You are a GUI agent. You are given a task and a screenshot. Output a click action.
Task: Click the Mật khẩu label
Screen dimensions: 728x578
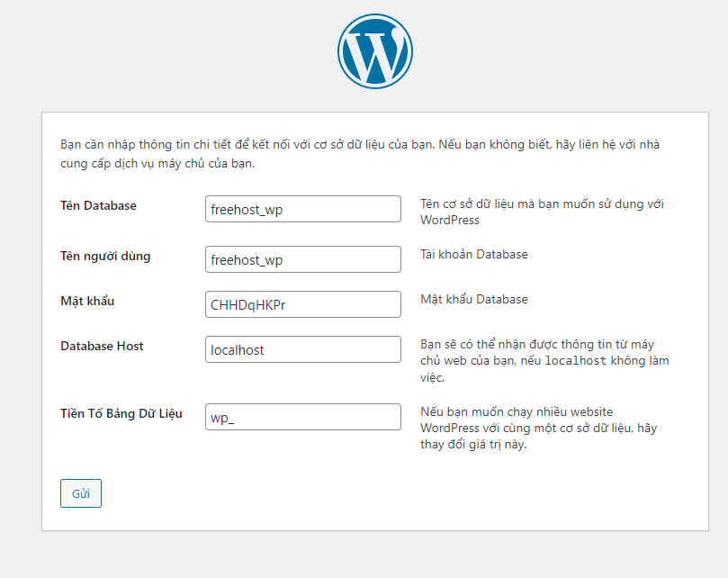click(87, 301)
